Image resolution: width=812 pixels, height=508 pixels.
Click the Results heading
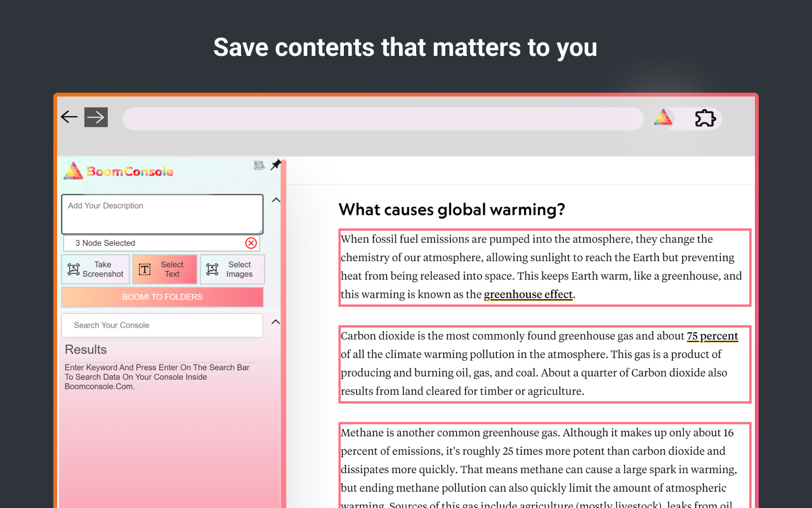coord(86,350)
